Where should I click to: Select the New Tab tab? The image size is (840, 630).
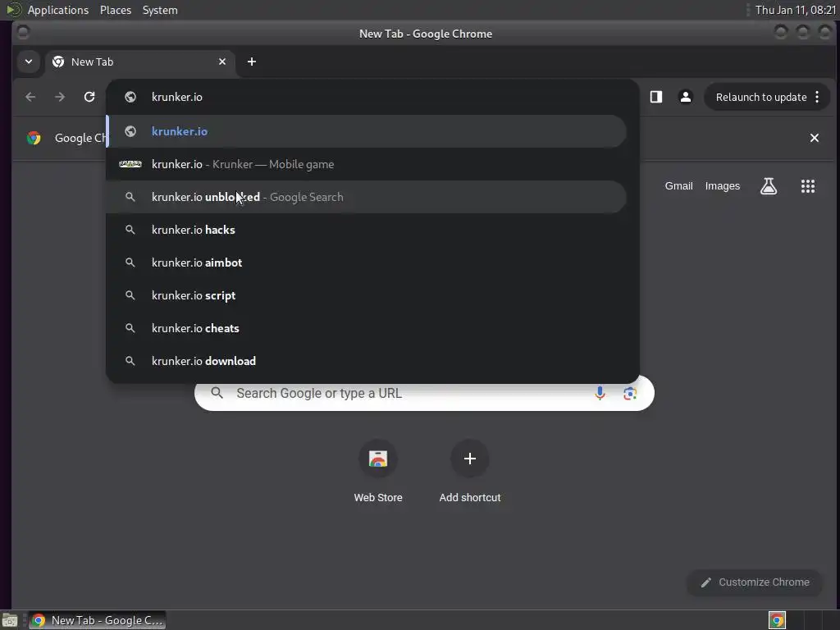139,62
